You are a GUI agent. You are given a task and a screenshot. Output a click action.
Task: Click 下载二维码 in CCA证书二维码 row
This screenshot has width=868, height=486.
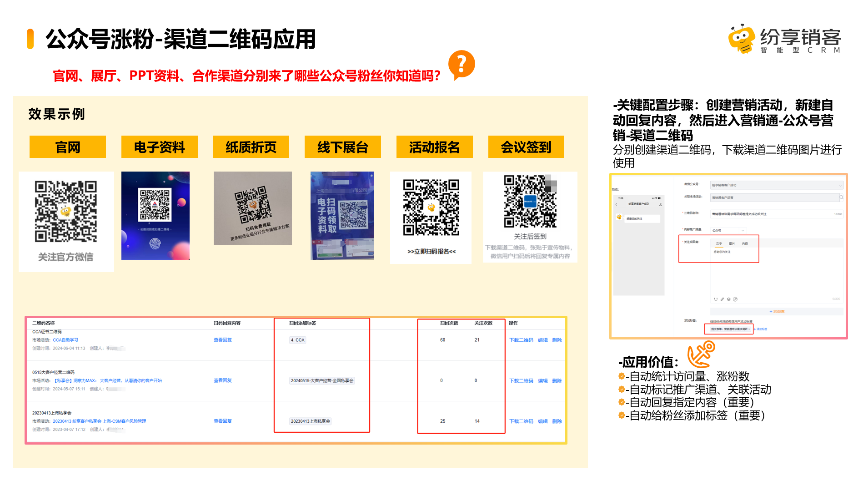point(521,340)
